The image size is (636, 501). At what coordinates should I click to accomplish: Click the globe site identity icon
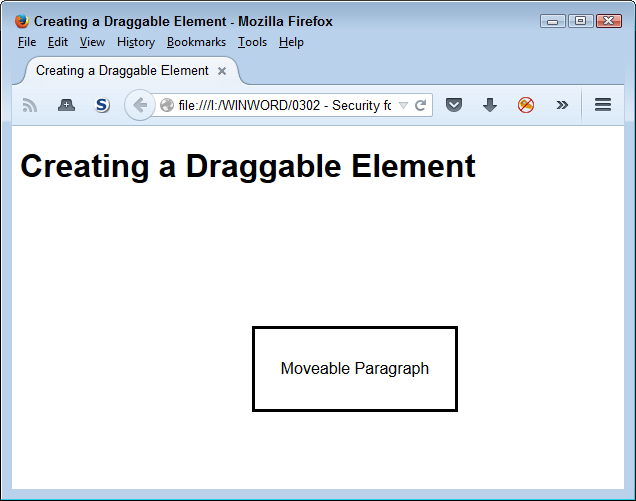pos(167,105)
